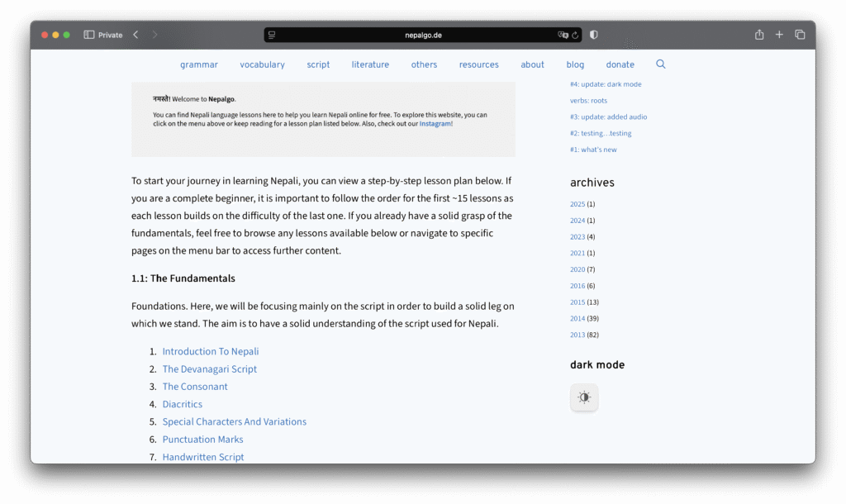Open the vocabulary menu
This screenshot has height=504, width=846.
262,64
